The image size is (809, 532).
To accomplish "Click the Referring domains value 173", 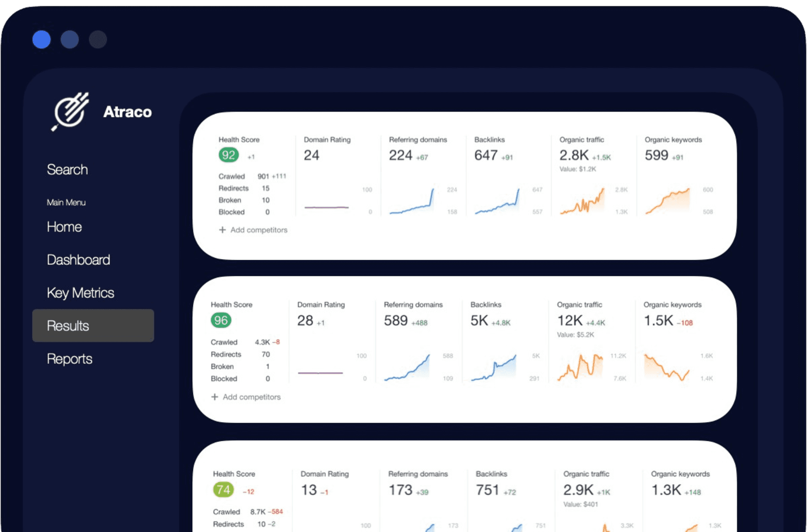I will tap(401, 490).
